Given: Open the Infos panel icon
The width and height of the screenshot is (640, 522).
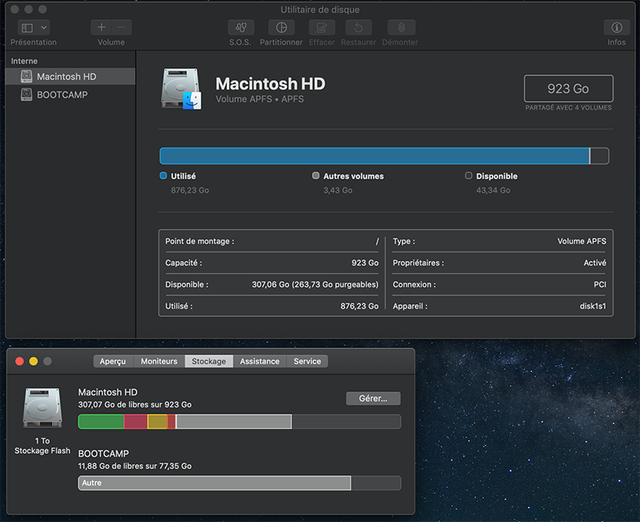Looking at the screenshot, I should tap(616, 27).
